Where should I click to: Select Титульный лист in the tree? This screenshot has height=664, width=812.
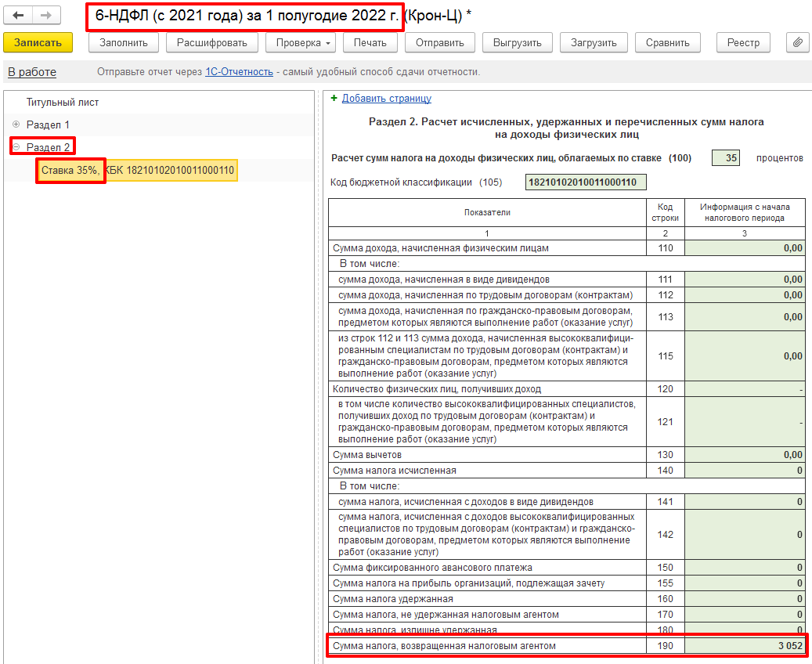pos(63,103)
